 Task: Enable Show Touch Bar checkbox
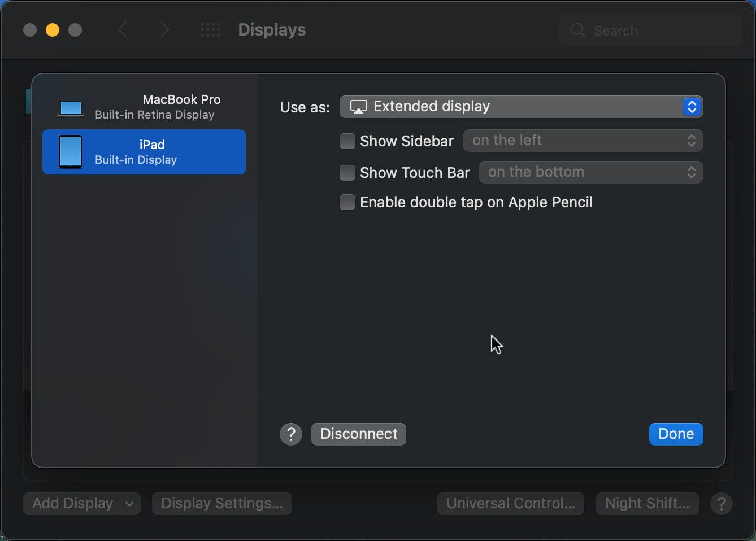tap(347, 172)
